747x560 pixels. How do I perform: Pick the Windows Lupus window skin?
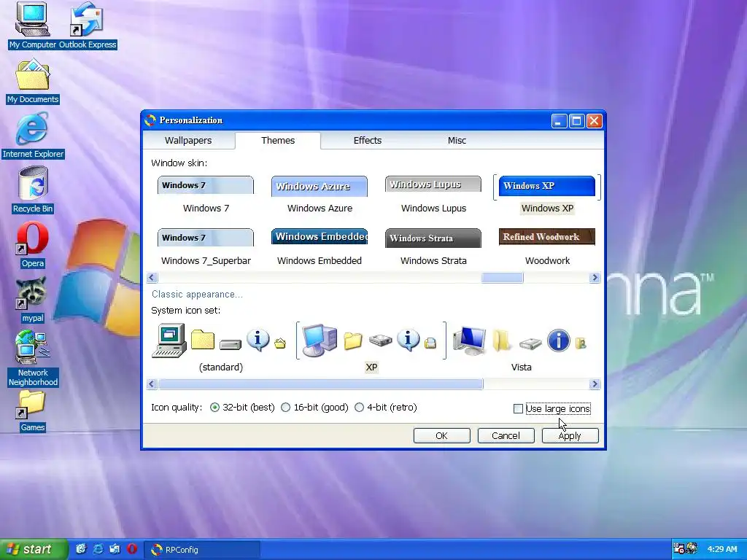coord(433,184)
